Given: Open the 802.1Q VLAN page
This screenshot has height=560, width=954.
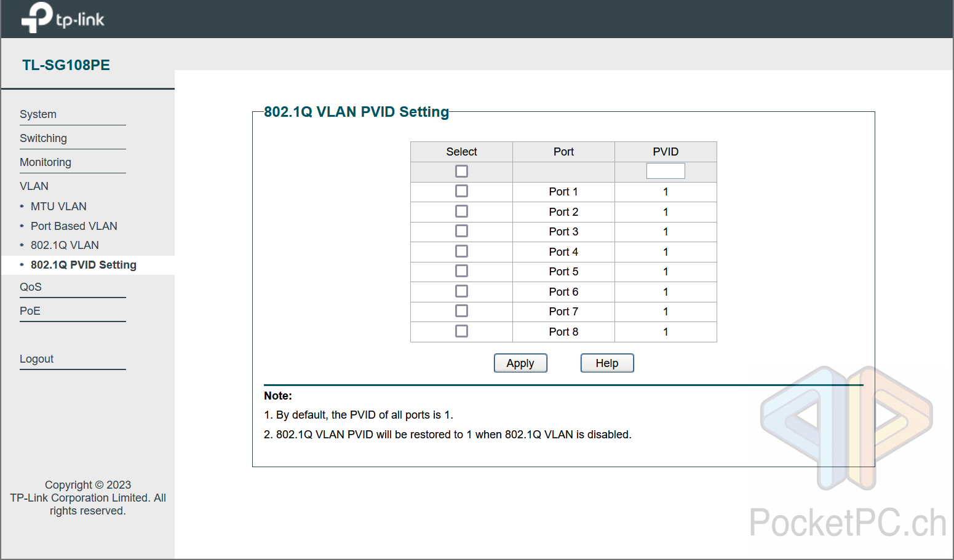Looking at the screenshot, I should pyautogui.click(x=65, y=245).
